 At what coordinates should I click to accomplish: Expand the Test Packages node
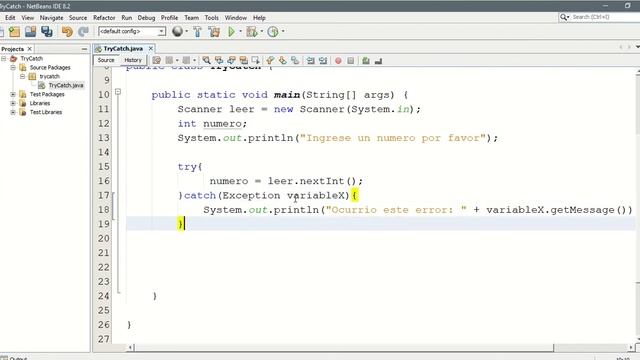pyautogui.click(x=13, y=95)
